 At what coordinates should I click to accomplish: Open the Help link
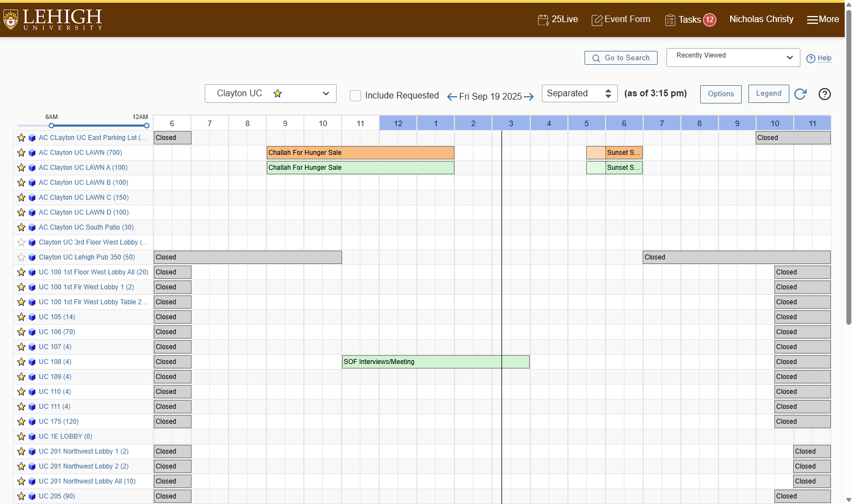819,58
